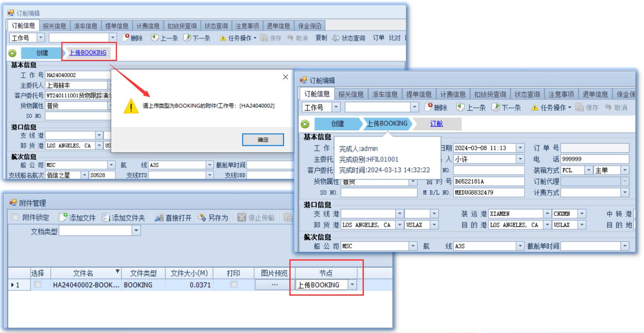Open 装箱方式 FCL dropdown
Screen dimensions: 644x333
[589, 170]
